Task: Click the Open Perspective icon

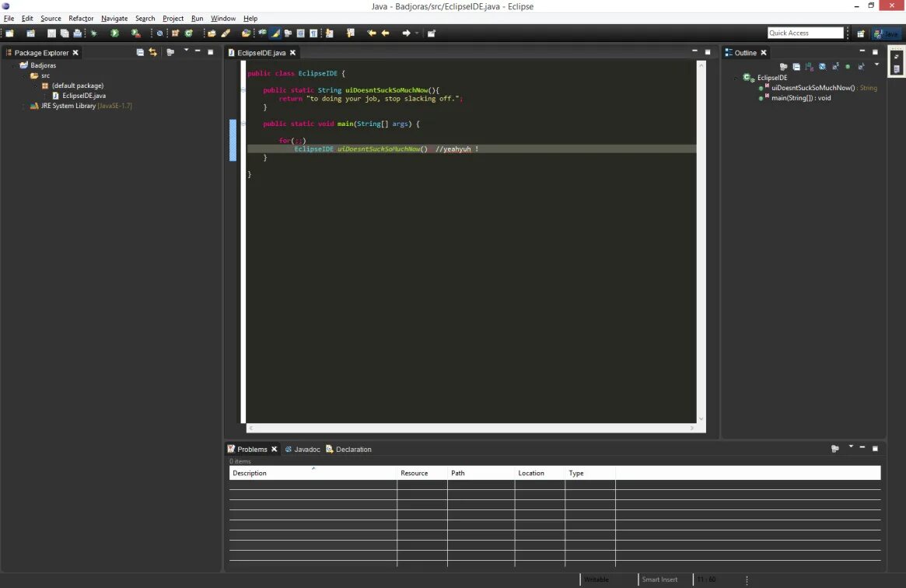Action: tap(861, 33)
